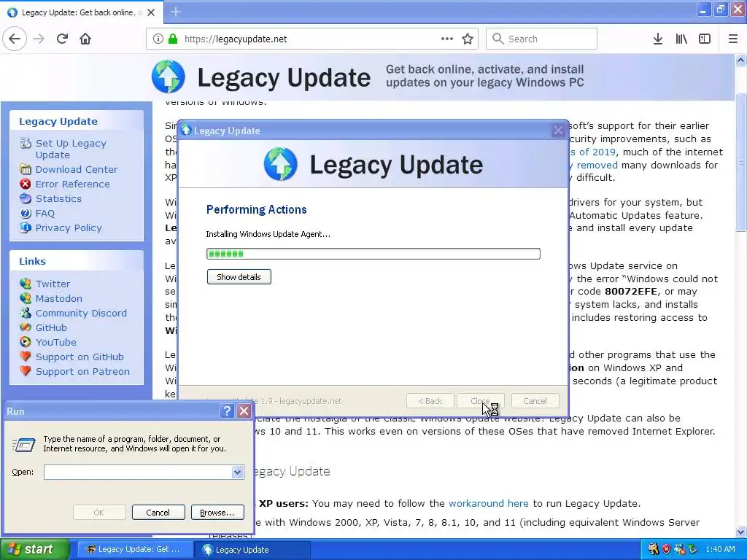Open a new tab with plus icon
This screenshot has width=747, height=560.
point(176,12)
